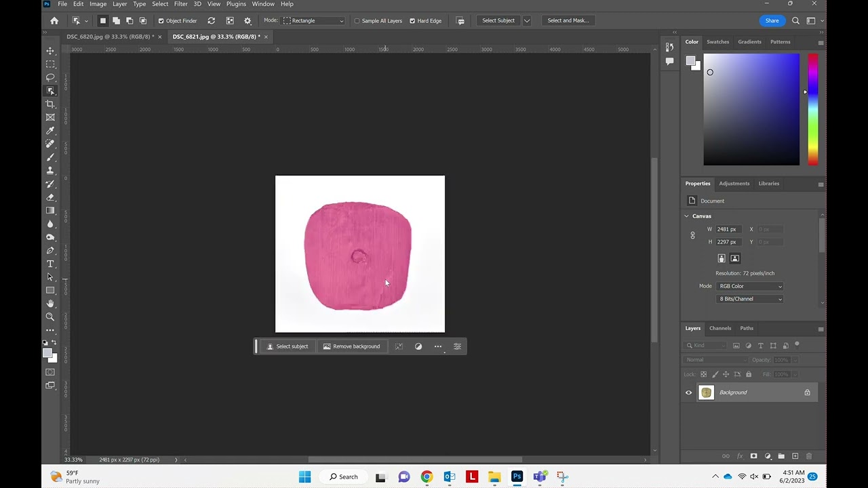Screen dimensions: 868x488
Task: Open Photoshop search magnifier icon
Action: [796, 20]
